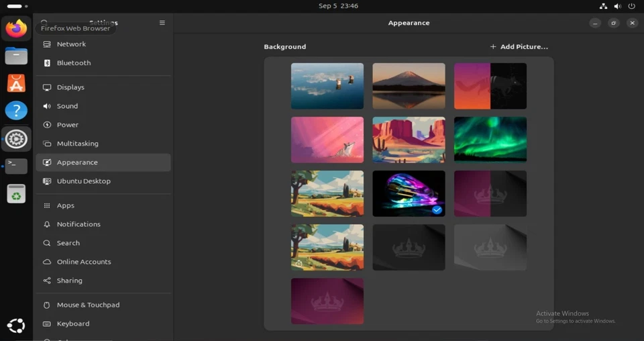This screenshot has height=341, width=644.
Task: Open the Trash icon in dock
Action: tap(16, 194)
